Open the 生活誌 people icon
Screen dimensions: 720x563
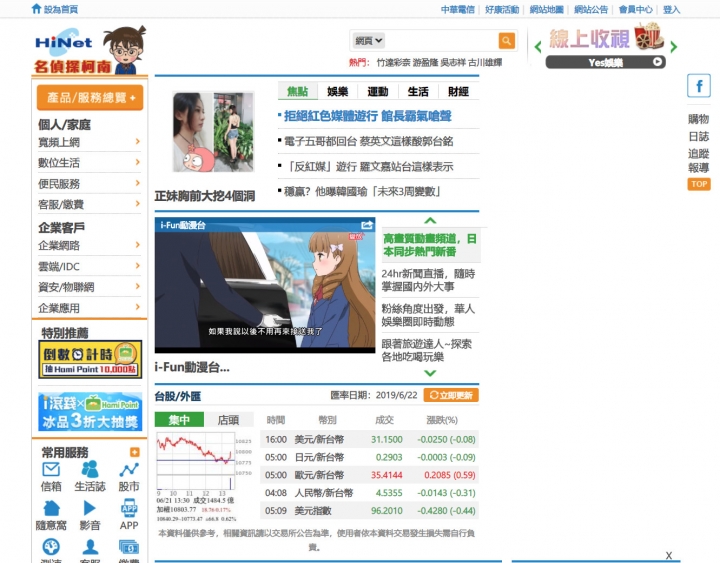pyautogui.click(x=90, y=469)
